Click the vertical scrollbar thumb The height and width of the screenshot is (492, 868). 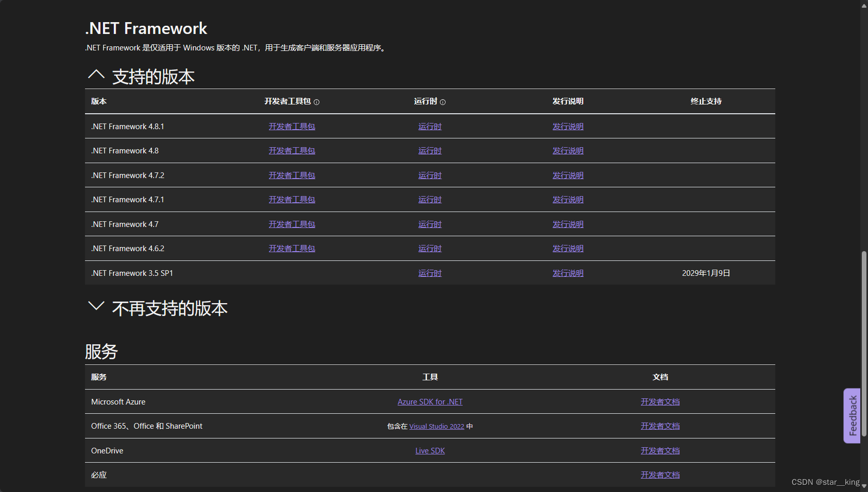pyautogui.click(x=864, y=343)
